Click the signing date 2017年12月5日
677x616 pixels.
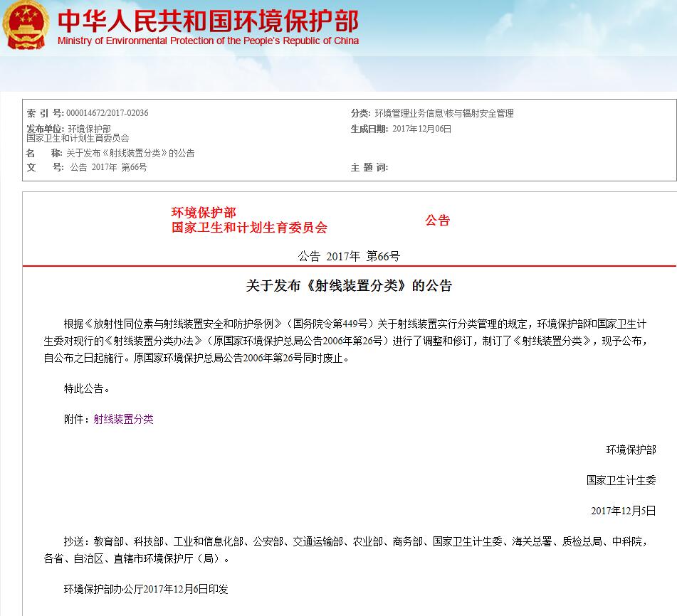coord(623,511)
